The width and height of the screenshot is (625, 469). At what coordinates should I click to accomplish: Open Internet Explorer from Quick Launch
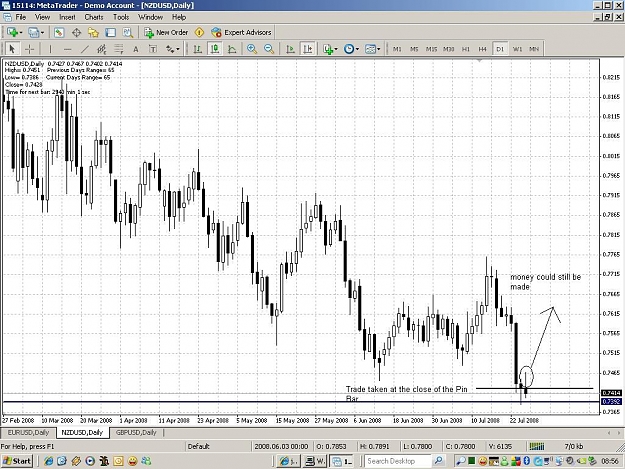(49, 461)
